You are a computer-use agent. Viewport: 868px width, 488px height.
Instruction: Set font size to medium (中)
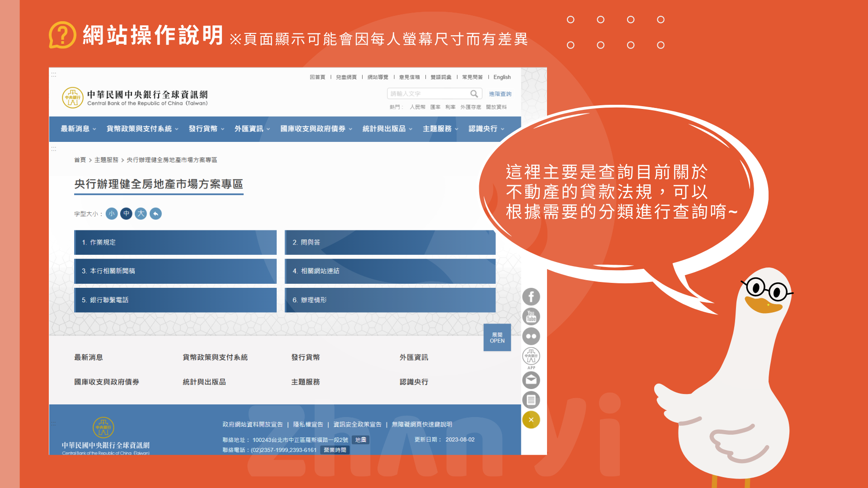coord(126,214)
